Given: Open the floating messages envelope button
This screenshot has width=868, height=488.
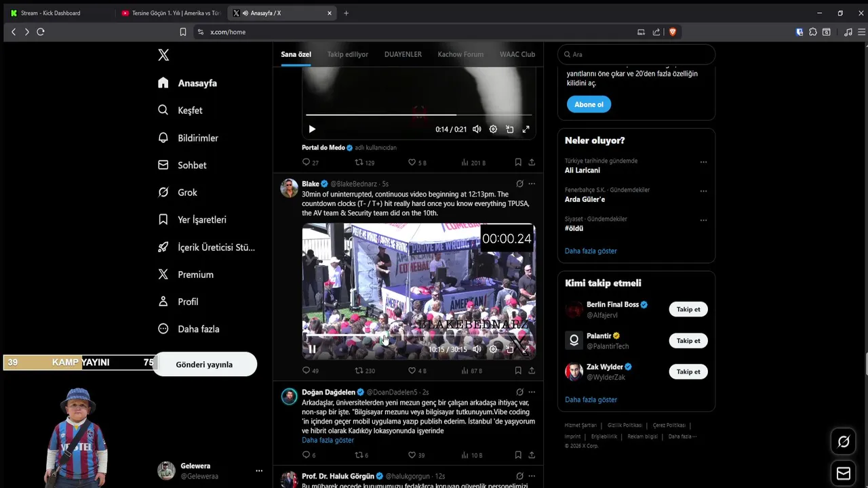Looking at the screenshot, I should (x=844, y=473).
